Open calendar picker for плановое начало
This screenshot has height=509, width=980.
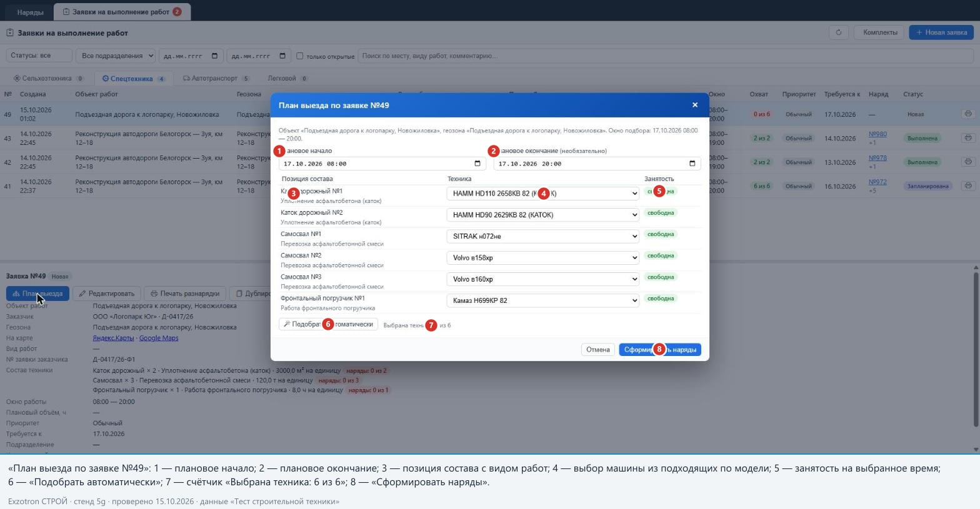[x=477, y=164]
